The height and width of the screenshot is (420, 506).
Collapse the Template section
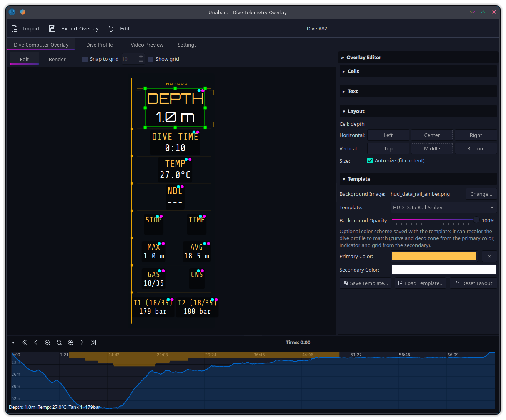418,179
